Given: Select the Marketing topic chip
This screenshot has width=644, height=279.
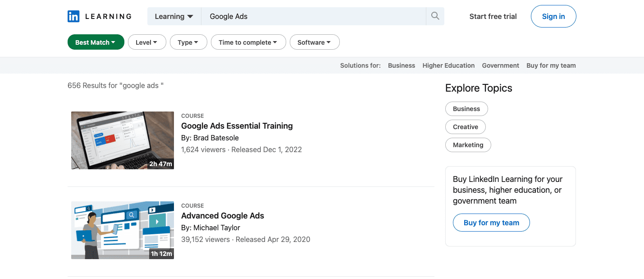Looking at the screenshot, I should [468, 145].
